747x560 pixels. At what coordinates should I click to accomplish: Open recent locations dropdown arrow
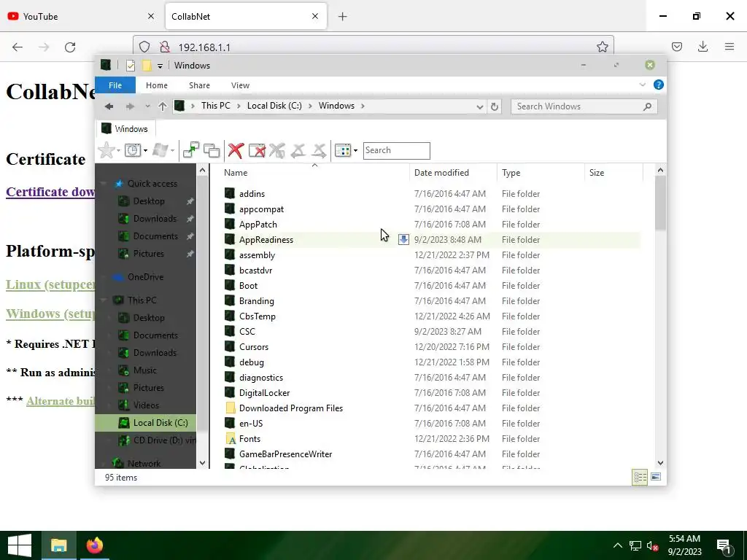[x=147, y=106]
